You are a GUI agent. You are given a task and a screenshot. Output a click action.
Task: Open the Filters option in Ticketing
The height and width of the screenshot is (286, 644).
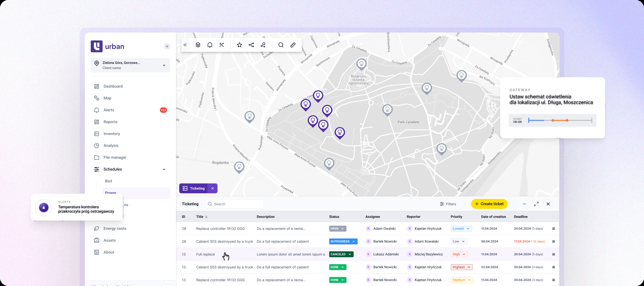tap(448, 204)
